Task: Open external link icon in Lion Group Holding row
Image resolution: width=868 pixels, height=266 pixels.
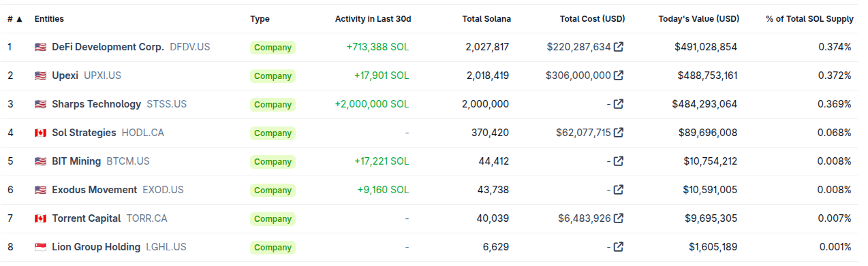Action: [x=619, y=247]
